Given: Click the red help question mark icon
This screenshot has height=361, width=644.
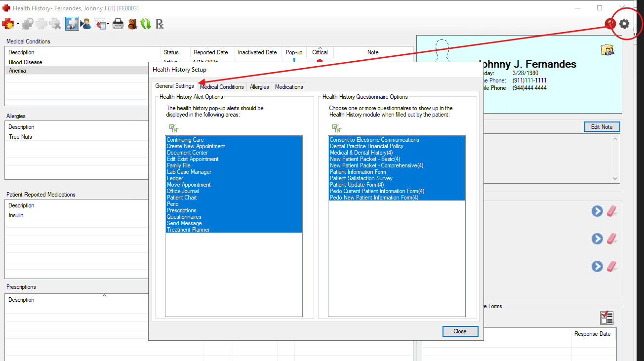Looking at the screenshot, I should (610, 23).
